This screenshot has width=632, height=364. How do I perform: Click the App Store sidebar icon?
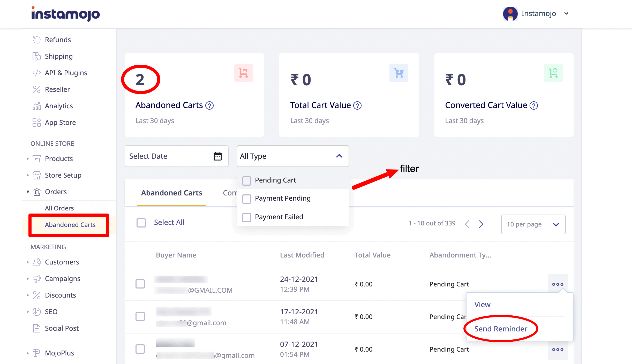(x=36, y=122)
